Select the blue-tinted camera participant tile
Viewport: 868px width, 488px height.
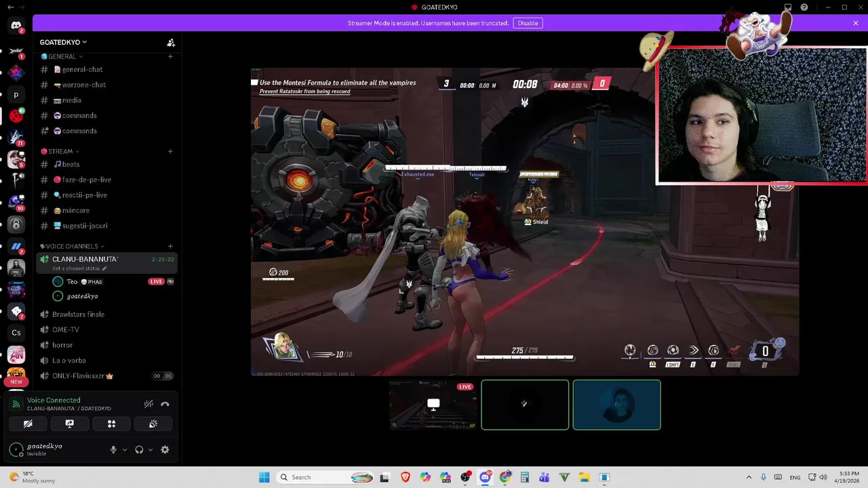coord(616,405)
